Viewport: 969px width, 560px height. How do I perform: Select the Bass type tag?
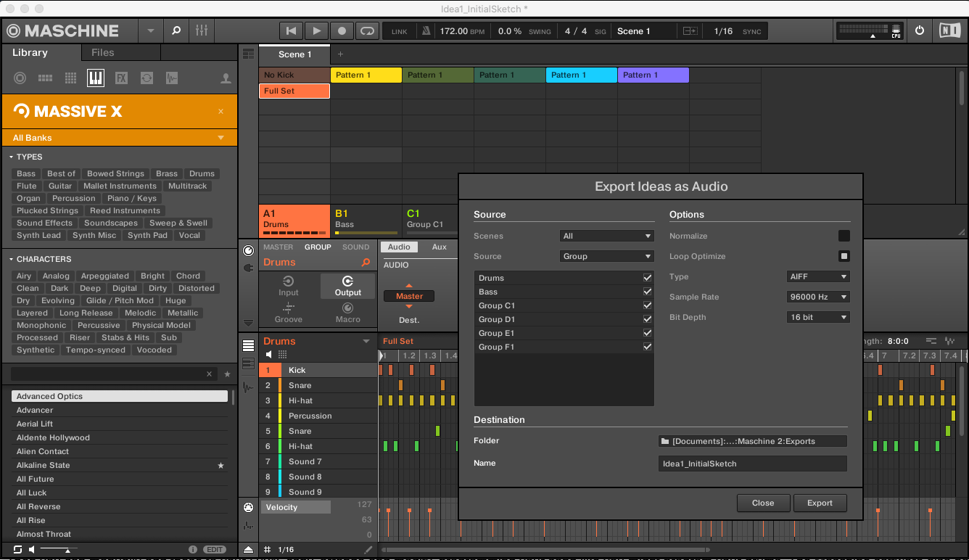[26, 173]
